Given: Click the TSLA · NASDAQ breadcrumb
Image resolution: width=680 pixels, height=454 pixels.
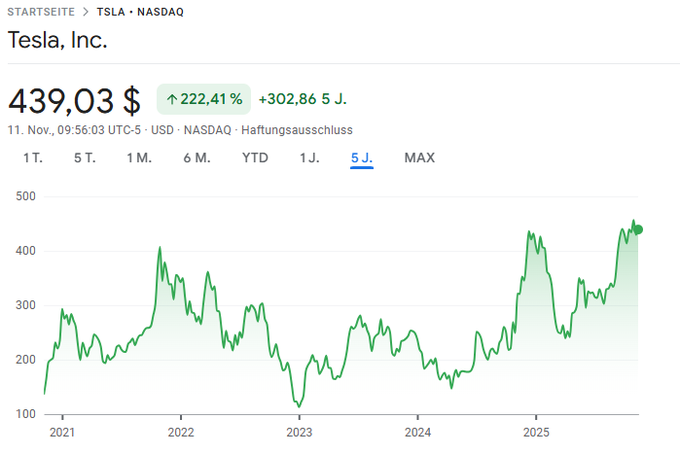Looking at the screenshot, I should (x=140, y=12).
